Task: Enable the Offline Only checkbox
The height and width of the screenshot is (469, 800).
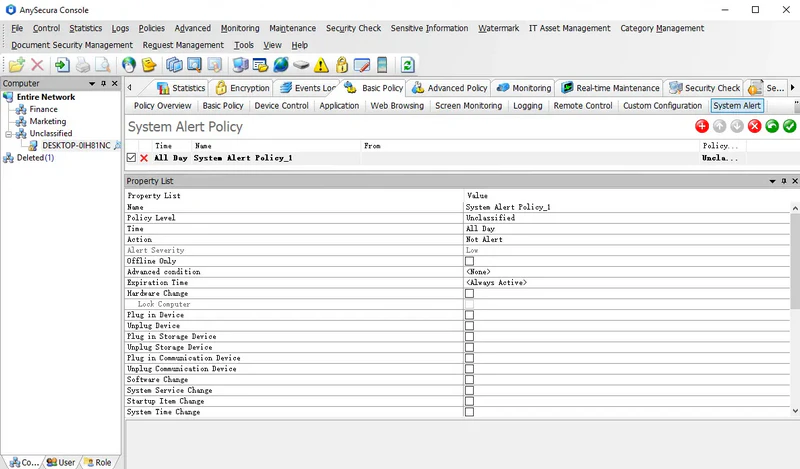Action: pyautogui.click(x=469, y=261)
